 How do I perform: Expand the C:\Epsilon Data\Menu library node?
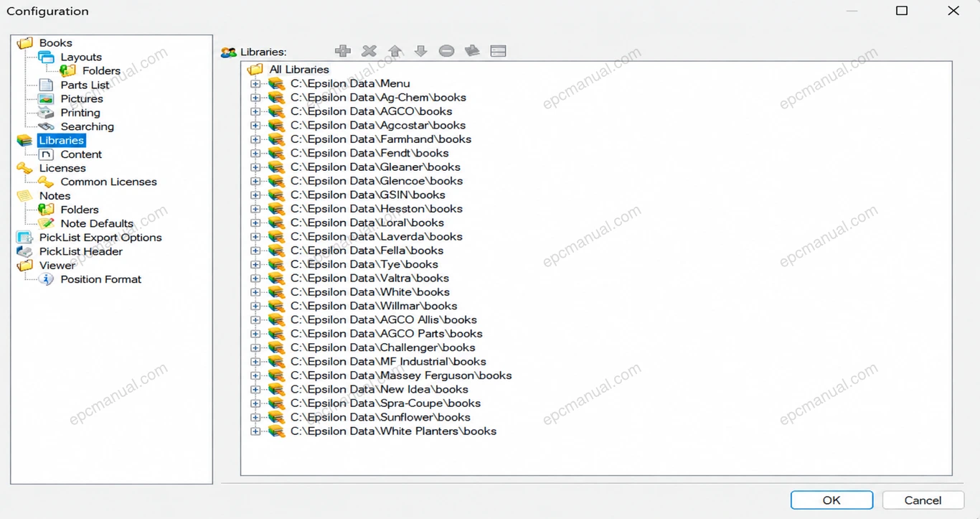pos(255,84)
